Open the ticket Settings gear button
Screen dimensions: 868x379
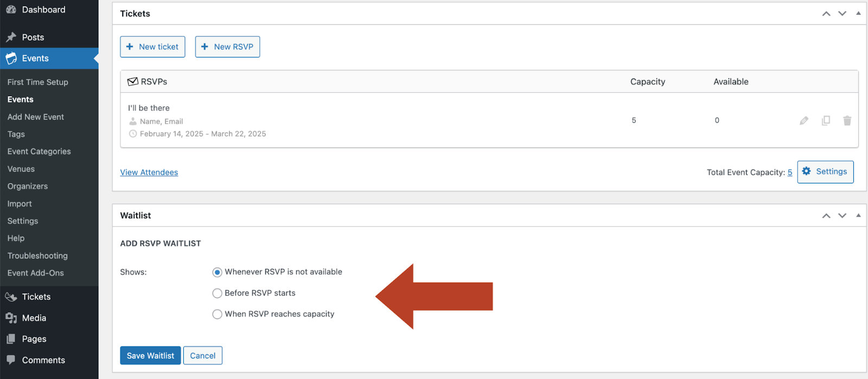(x=825, y=172)
